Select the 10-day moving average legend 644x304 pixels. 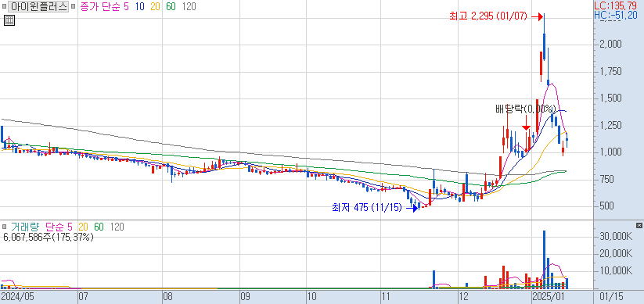[139, 6]
